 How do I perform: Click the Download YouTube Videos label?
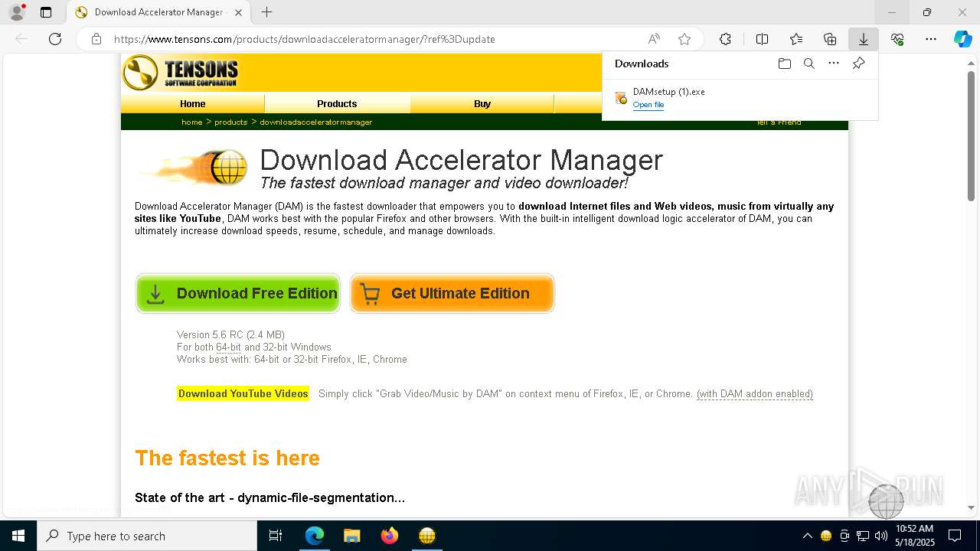[243, 393]
